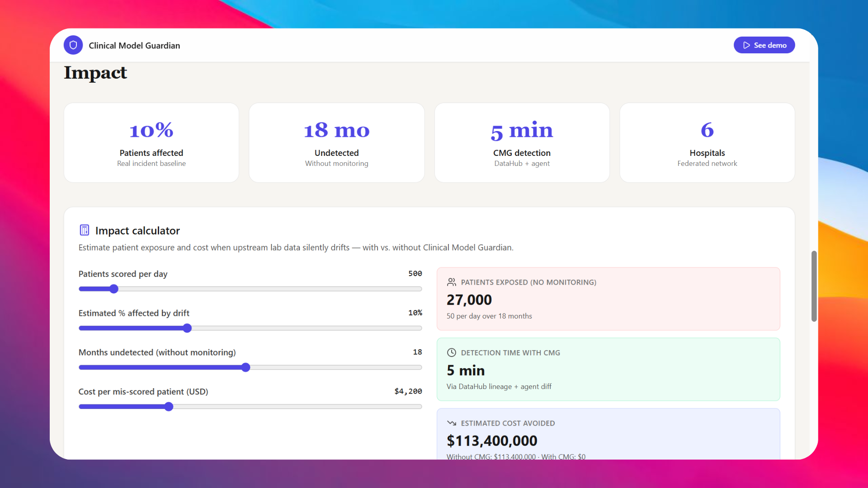This screenshot has height=488, width=868.
Task: Click the Impact section heading
Action: pyautogui.click(x=95, y=73)
